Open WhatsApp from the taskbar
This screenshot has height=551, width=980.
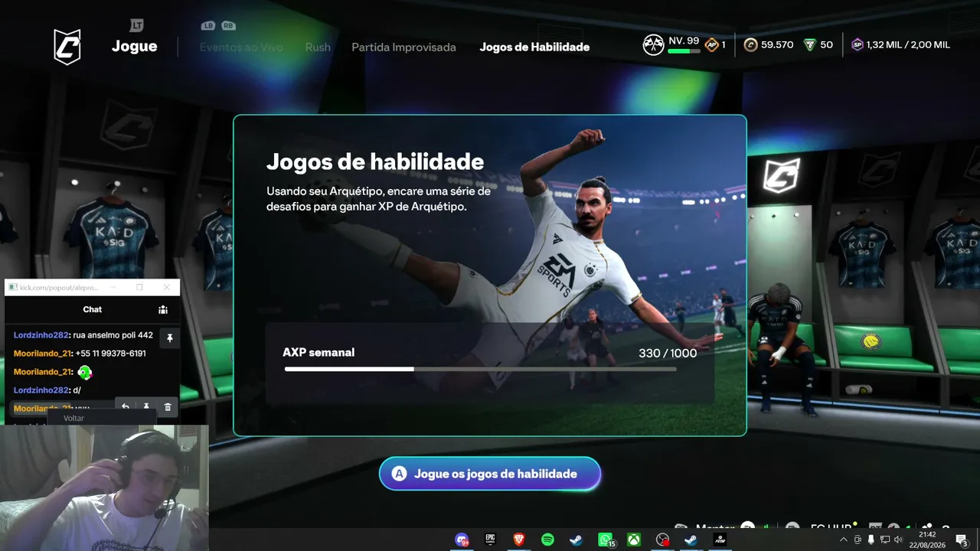click(x=606, y=540)
